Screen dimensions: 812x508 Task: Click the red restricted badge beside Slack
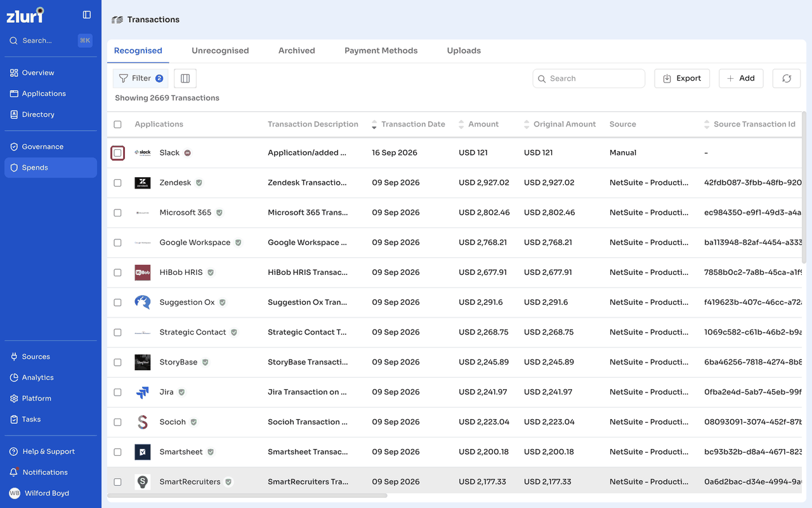tap(188, 153)
